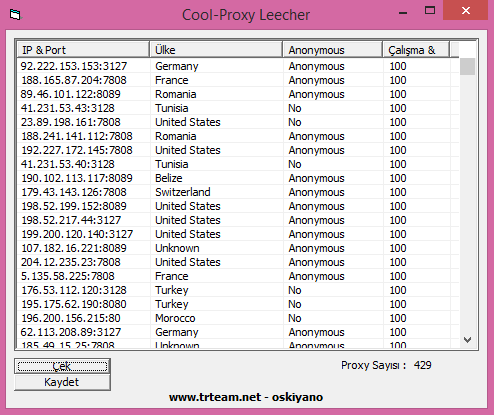Click the Çalışma & column header
Image resolution: width=494 pixels, height=415 pixels.
[416, 50]
